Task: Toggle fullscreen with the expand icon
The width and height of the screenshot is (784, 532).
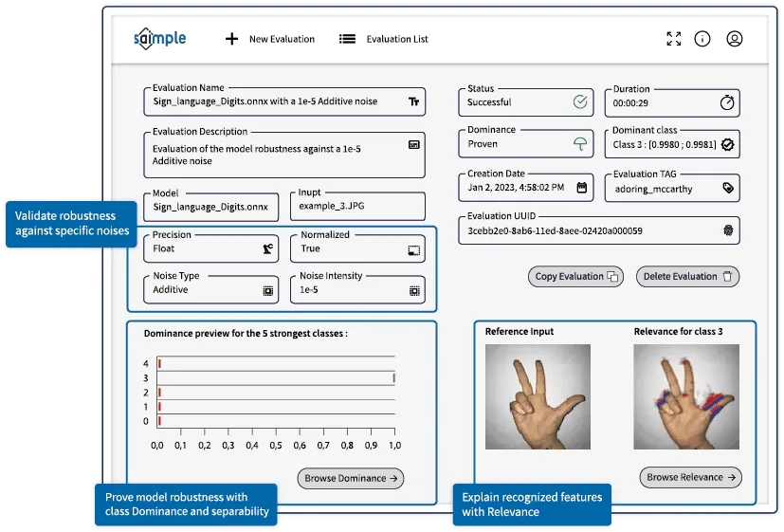Action: [x=673, y=39]
